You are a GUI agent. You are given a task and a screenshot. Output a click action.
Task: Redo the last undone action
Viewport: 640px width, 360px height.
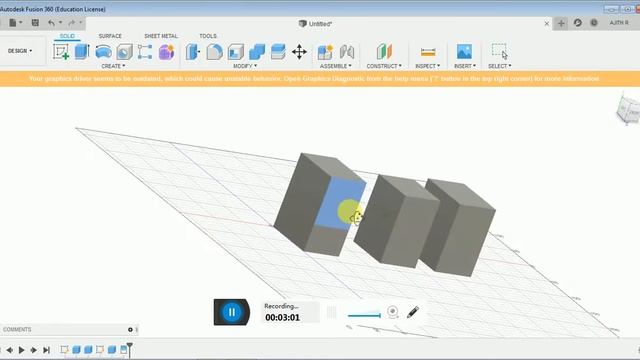(x=72, y=23)
